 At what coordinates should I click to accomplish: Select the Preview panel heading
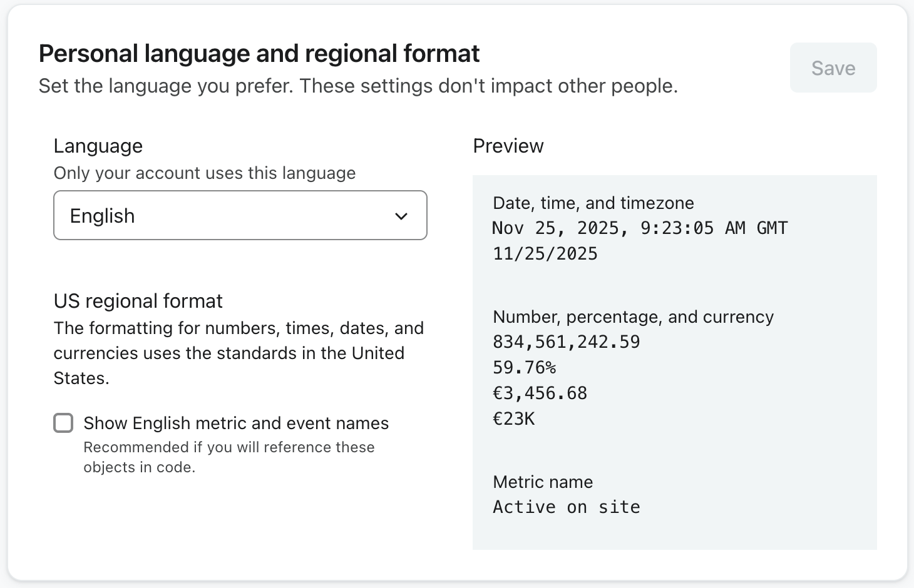click(508, 146)
